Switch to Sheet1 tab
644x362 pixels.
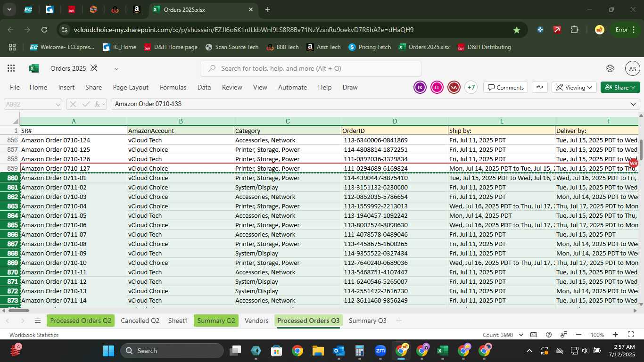[178, 321]
